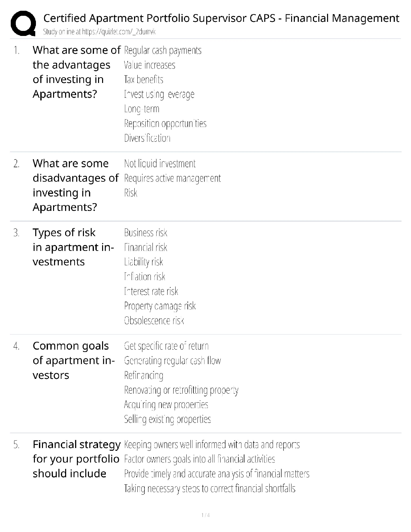Click 'Selling existing properties' answer line
Viewport: 411px width, 532px height.
(167, 419)
